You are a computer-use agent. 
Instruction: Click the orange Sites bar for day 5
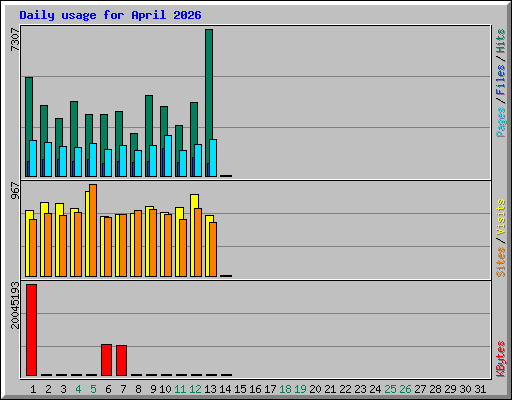click(x=93, y=230)
